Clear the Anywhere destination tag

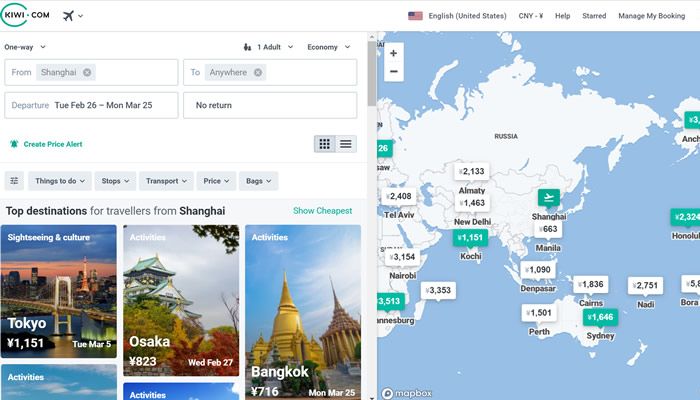tap(258, 72)
